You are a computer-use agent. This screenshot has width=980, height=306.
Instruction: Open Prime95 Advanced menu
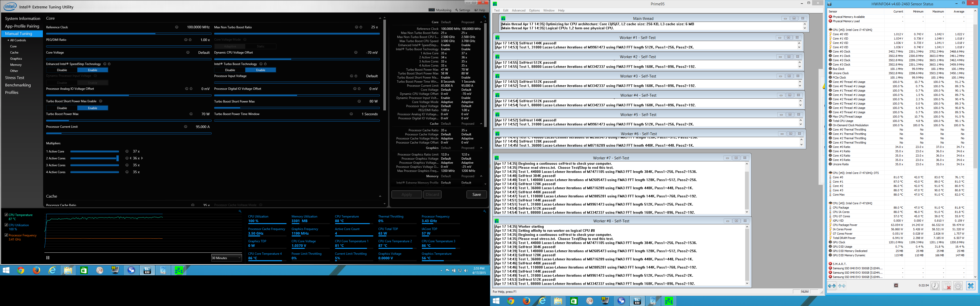click(518, 11)
